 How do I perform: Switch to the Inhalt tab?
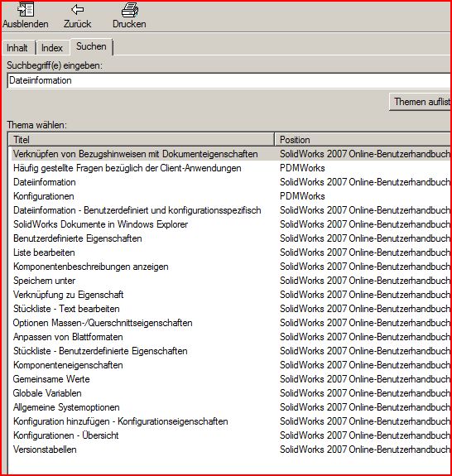[17, 48]
